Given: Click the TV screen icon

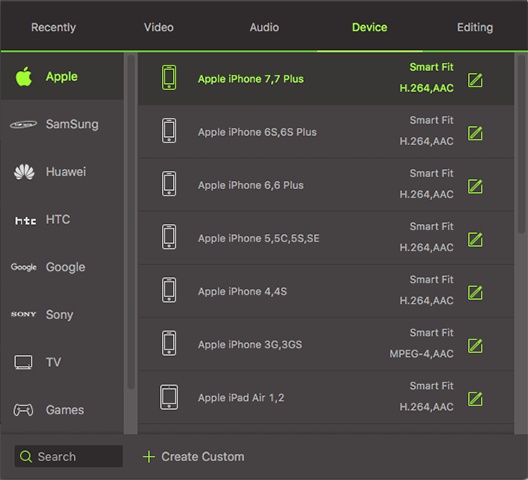Looking at the screenshot, I should [23, 362].
